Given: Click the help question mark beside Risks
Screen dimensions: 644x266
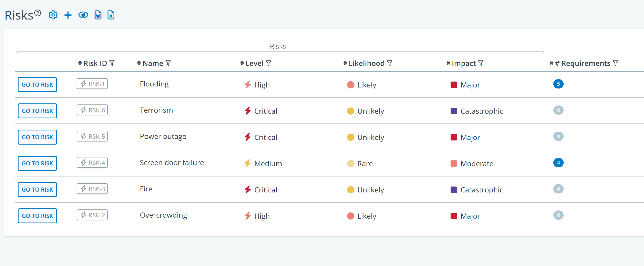Looking at the screenshot, I should click(x=38, y=13).
